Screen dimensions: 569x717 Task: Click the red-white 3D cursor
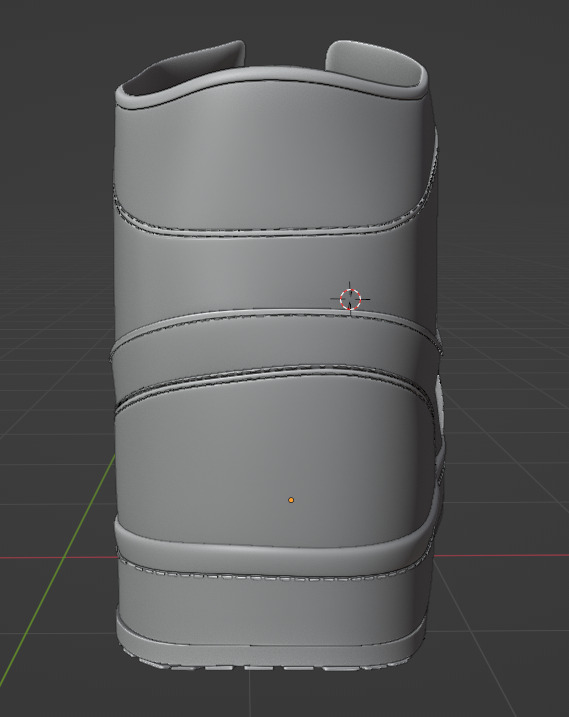click(x=350, y=300)
